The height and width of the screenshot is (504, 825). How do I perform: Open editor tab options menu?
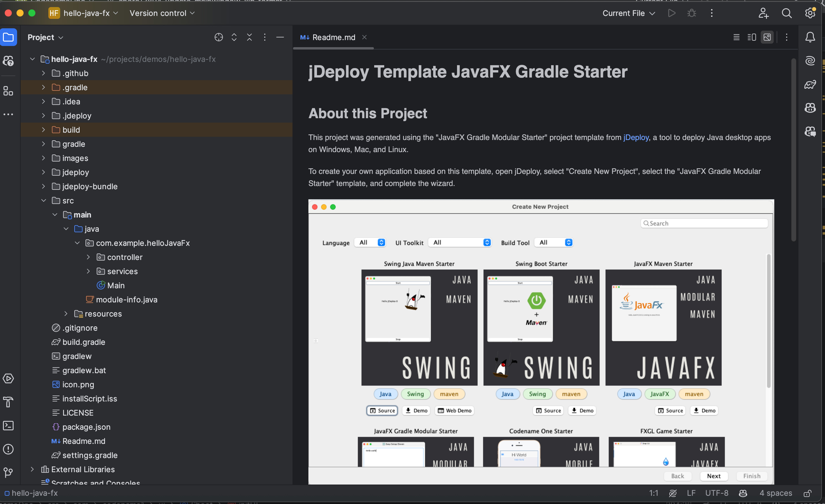(786, 37)
